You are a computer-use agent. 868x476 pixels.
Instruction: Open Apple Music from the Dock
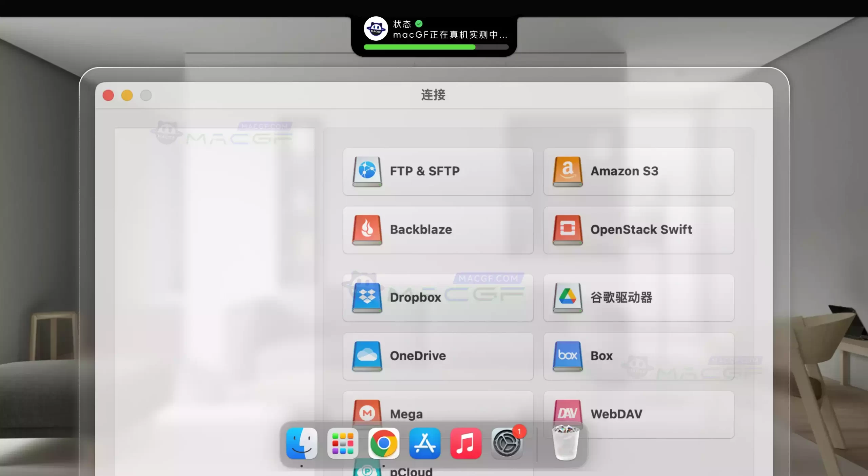point(466,444)
